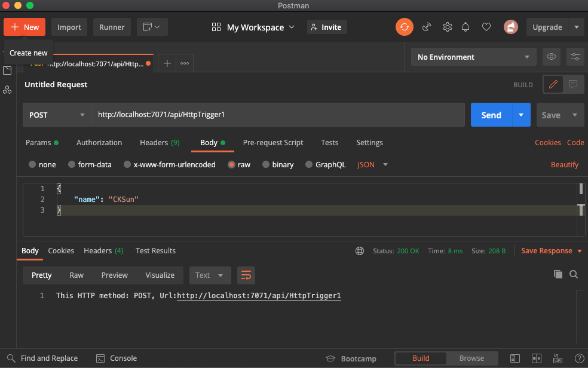Open the comments icon beside the pencil
This screenshot has width=588, height=368.
(573, 84)
